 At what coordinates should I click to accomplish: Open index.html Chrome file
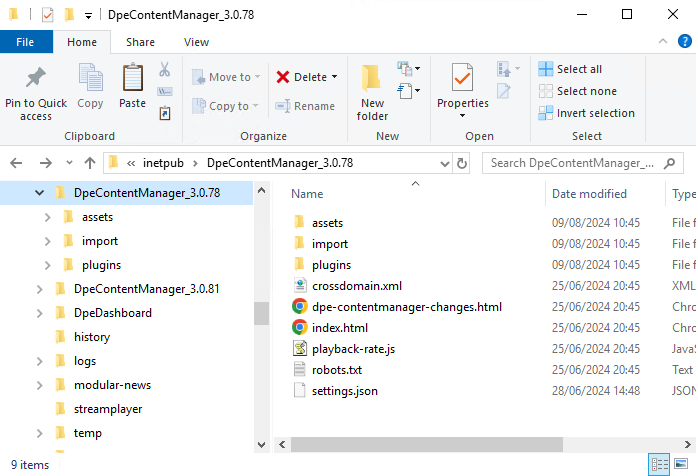[x=340, y=327]
